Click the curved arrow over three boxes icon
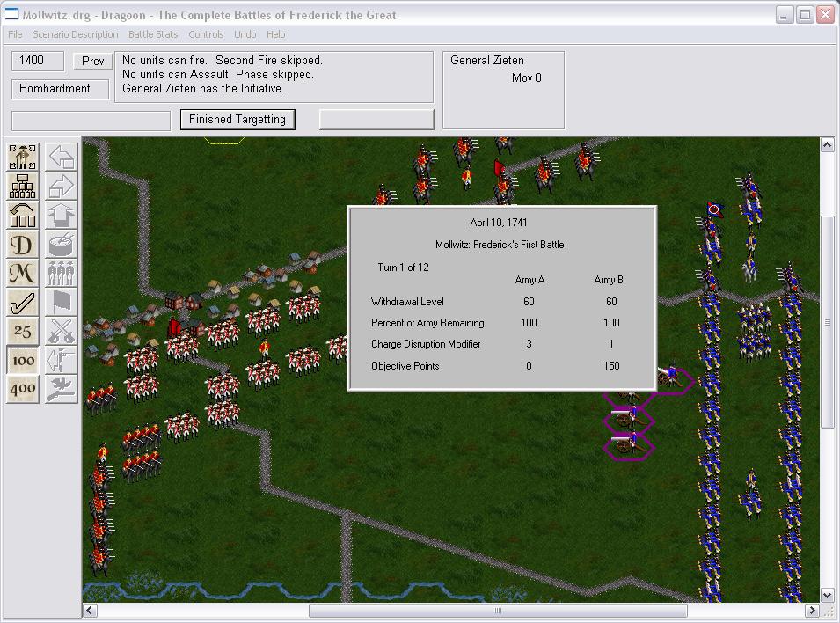840x623 pixels. coord(23,215)
